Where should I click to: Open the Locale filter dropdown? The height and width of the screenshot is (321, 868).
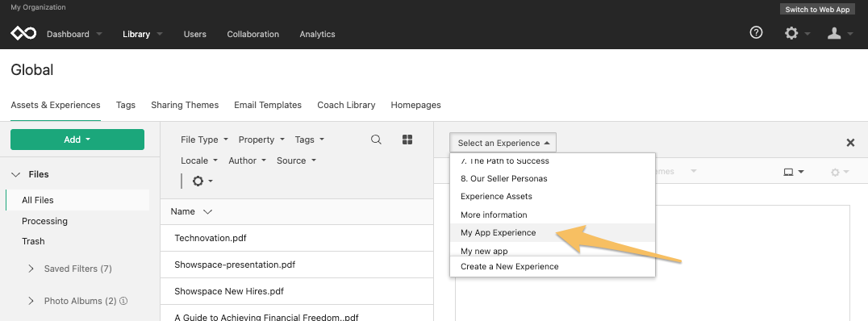(x=200, y=160)
